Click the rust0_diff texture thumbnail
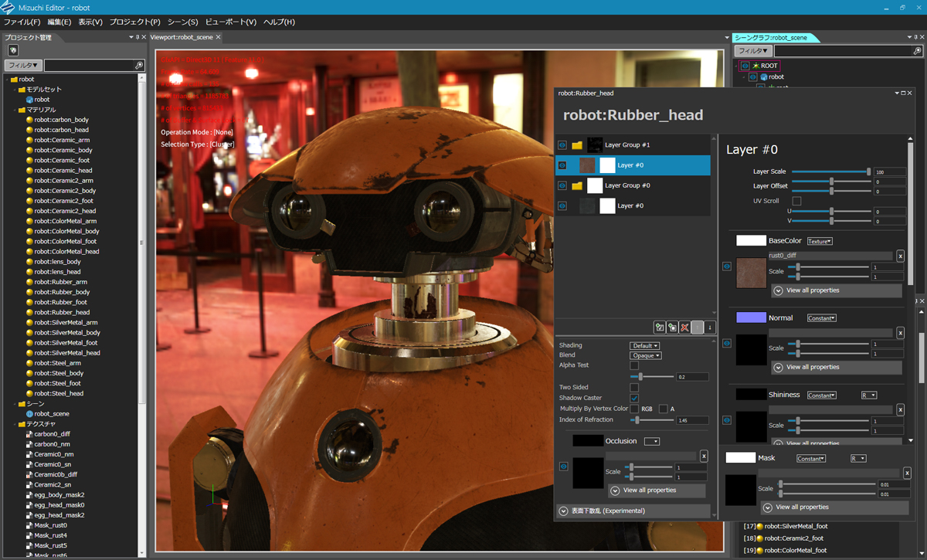Viewport: 927px width, 560px height. 751,273
